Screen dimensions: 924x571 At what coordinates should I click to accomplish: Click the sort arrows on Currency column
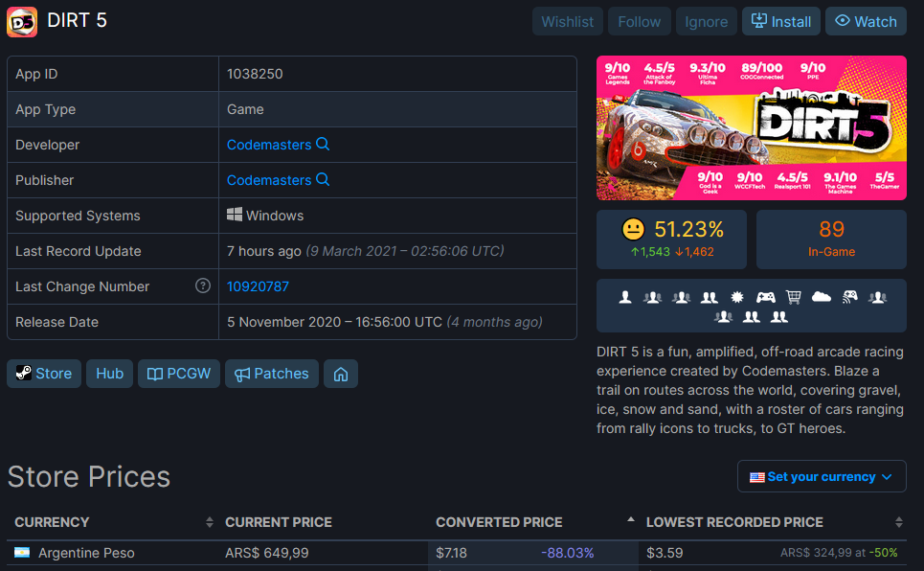209,522
